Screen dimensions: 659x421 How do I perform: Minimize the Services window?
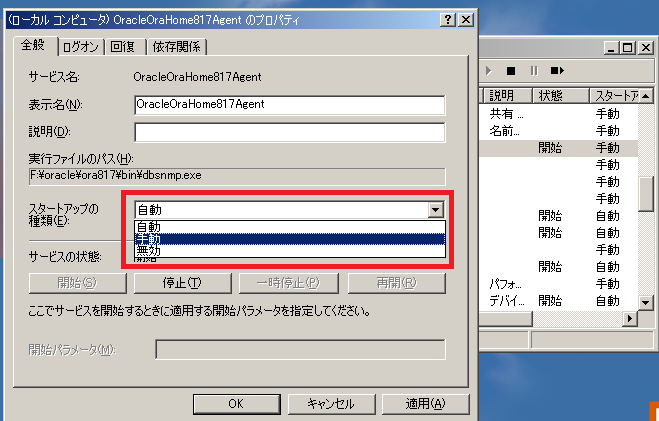pos(611,47)
